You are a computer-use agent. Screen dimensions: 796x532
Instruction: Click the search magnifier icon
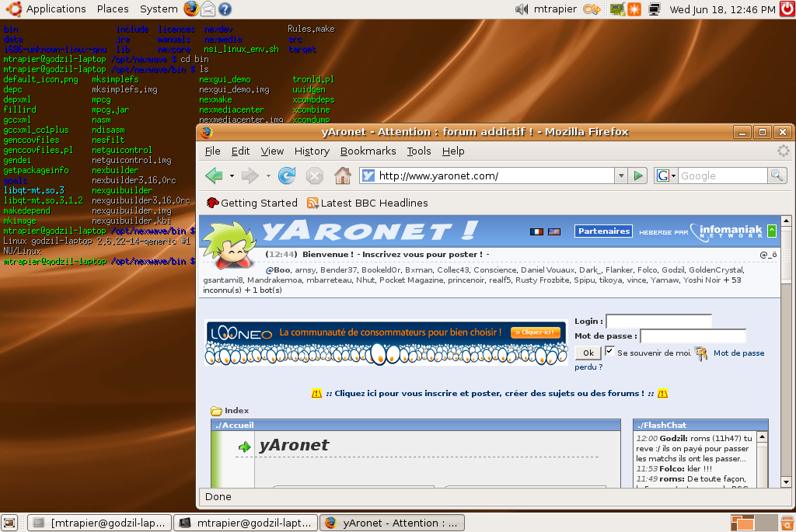coord(777,176)
